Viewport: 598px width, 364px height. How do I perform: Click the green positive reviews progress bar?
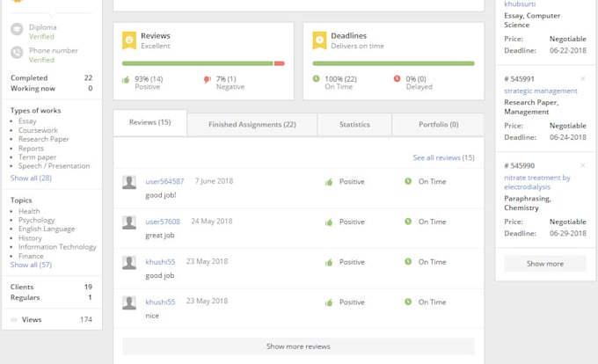[x=198, y=63]
